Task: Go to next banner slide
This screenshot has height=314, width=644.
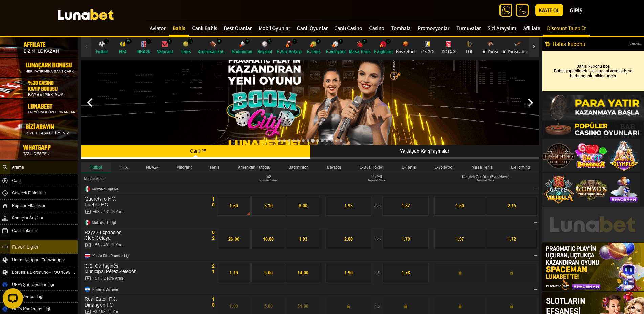Action: [x=530, y=103]
